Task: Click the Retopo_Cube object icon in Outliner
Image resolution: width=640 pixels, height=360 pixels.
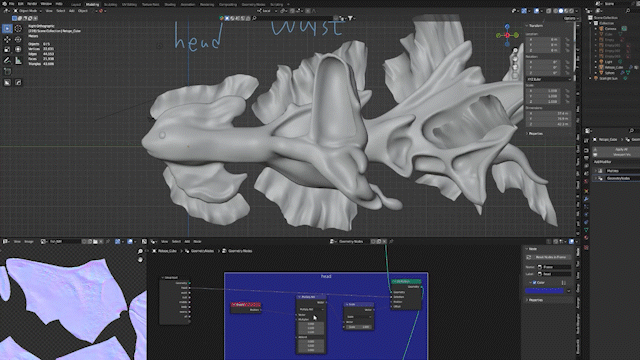Action: click(x=601, y=67)
